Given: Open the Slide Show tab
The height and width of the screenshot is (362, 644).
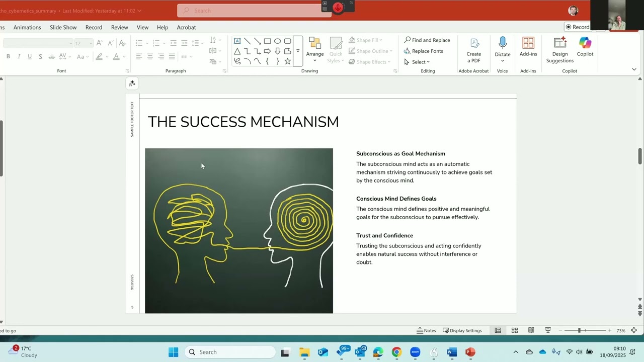Looking at the screenshot, I should point(63,27).
